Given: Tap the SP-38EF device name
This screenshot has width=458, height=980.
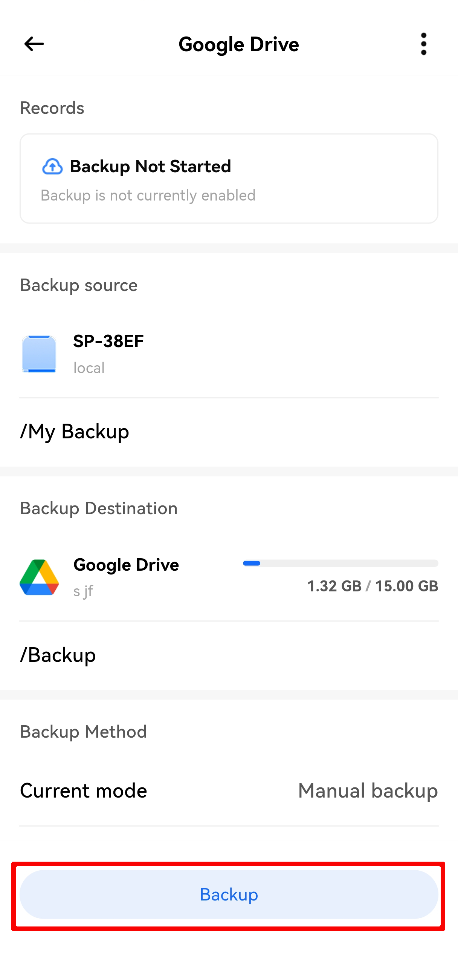Looking at the screenshot, I should pyautogui.click(x=108, y=341).
